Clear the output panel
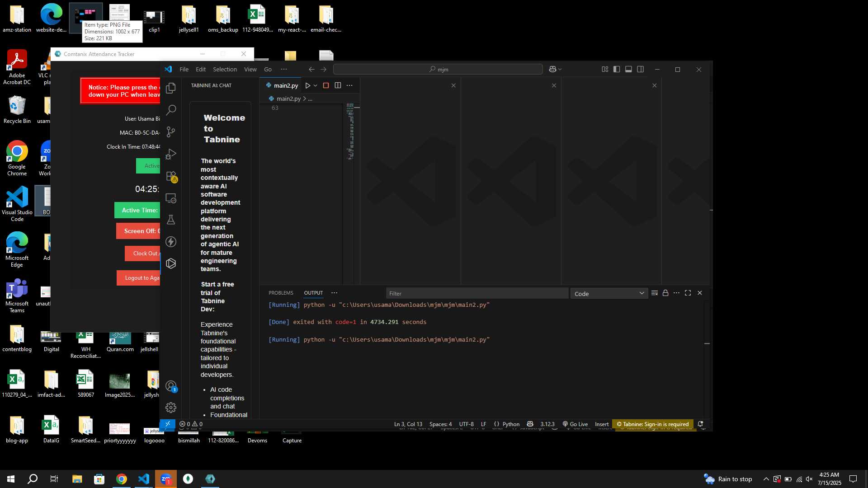Image resolution: width=868 pixels, height=488 pixels. coord(654,293)
